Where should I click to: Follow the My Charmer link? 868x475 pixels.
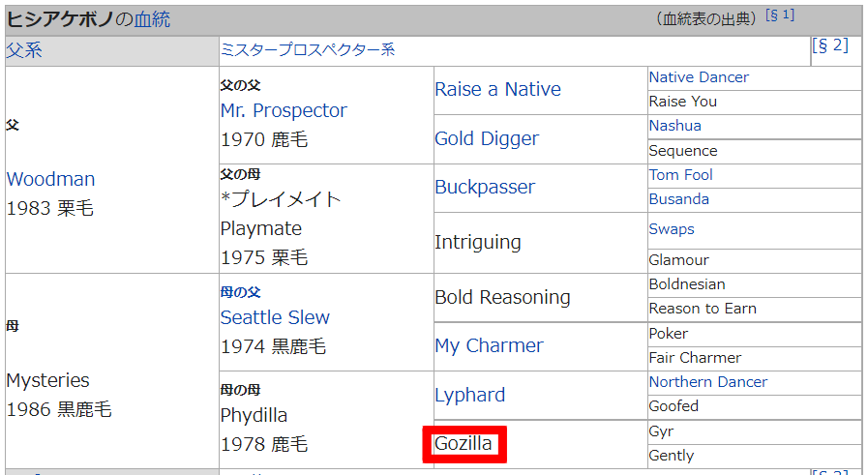[x=489, y=345]
